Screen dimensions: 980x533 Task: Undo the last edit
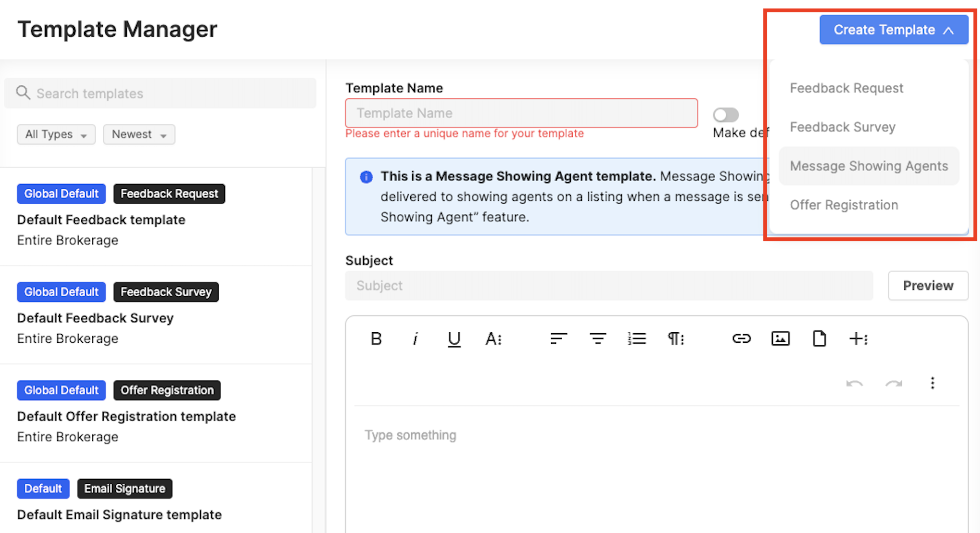coord(854,383)
